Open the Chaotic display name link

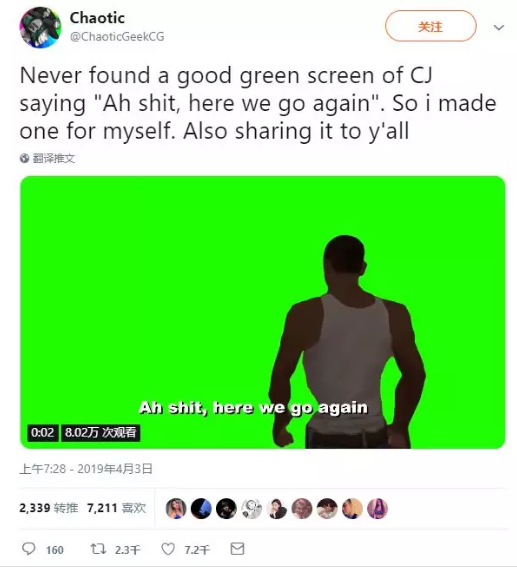tap(97, 18)
